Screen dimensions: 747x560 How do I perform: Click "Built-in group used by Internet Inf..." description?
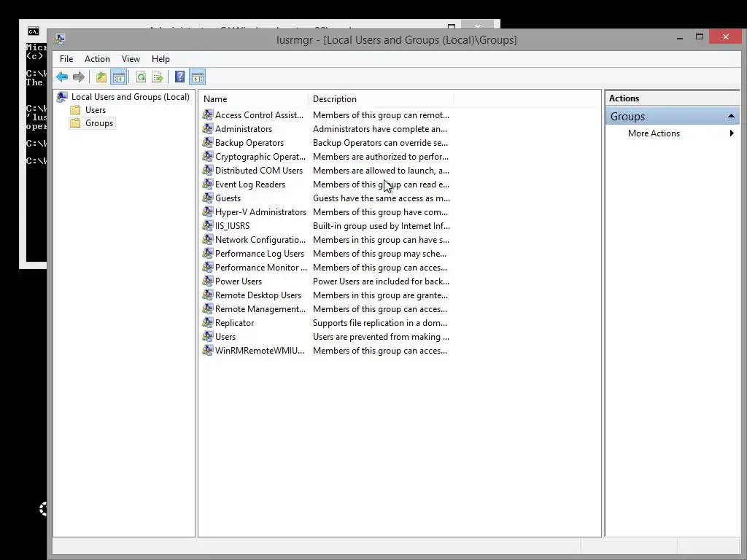click(x=381, y=226)
